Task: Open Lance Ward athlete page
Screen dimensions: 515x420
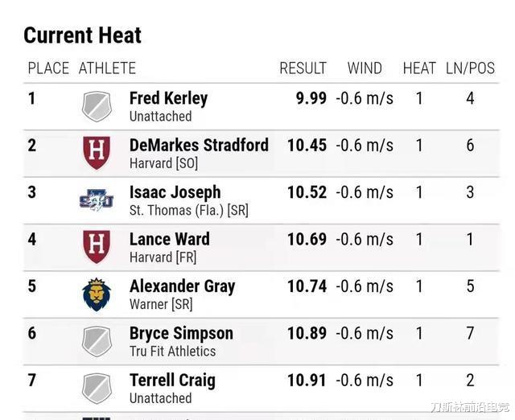Action: click(x=170, y=239)
